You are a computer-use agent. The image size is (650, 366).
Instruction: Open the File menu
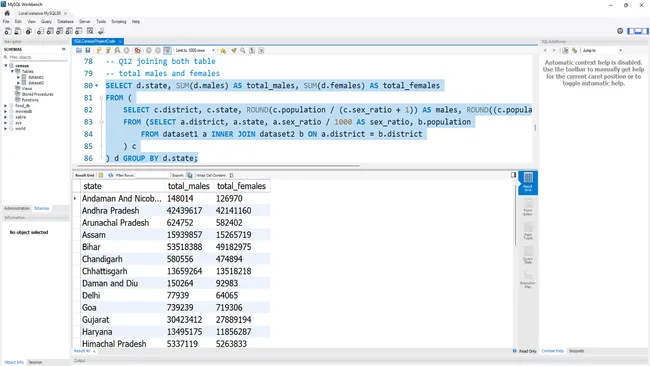(x=6, y=22)
